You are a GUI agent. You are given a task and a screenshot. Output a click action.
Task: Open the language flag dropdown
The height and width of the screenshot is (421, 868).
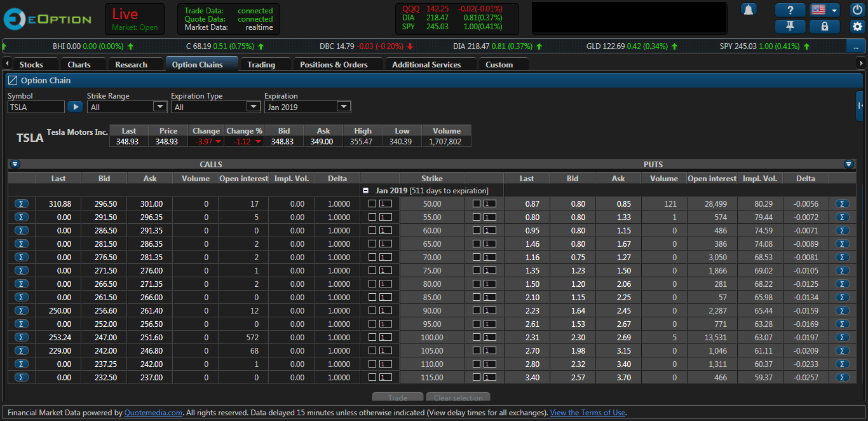click(825, 10)
